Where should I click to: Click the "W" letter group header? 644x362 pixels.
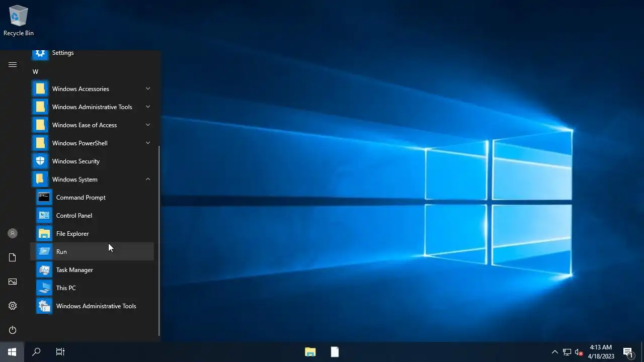35,72
